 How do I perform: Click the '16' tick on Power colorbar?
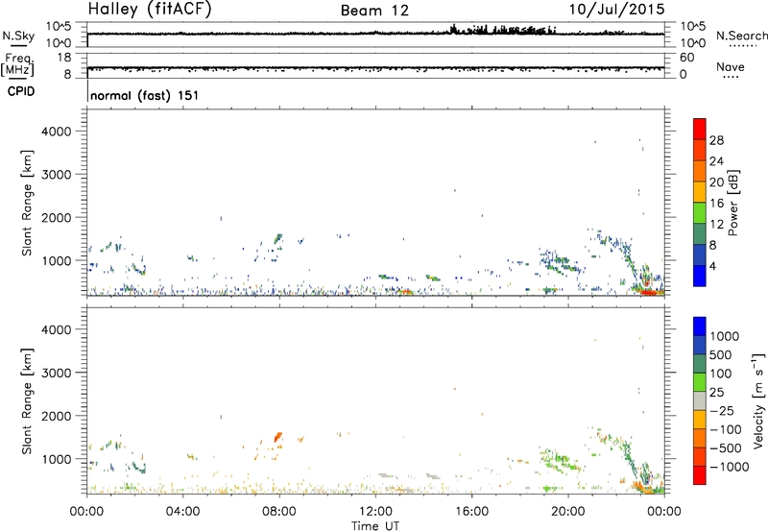(x=716, y=204)
